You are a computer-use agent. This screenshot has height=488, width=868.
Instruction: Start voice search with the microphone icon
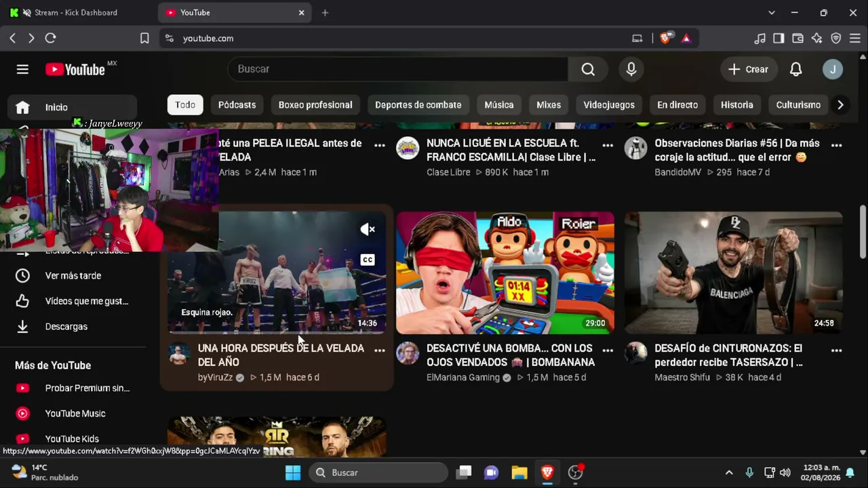[x=631, y=69]
